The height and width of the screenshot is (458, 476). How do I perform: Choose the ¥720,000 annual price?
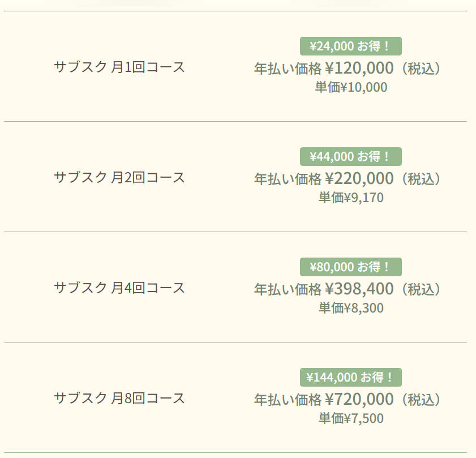(359, 400)
